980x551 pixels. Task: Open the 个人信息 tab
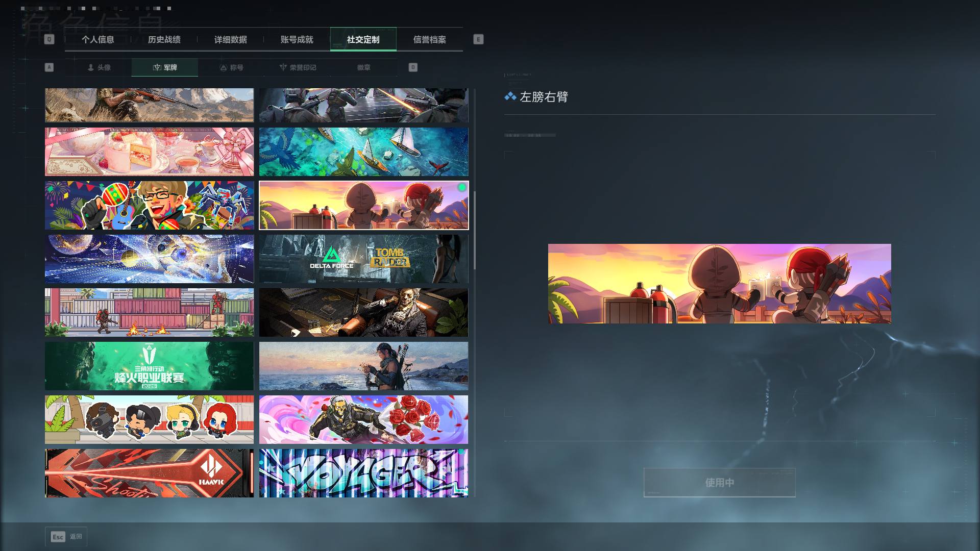98,39
